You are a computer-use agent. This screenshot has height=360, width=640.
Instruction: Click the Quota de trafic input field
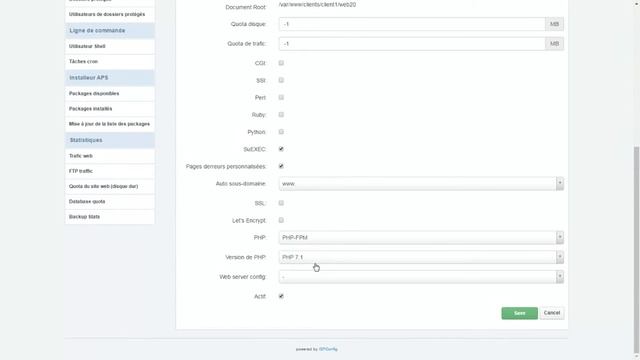412,44
